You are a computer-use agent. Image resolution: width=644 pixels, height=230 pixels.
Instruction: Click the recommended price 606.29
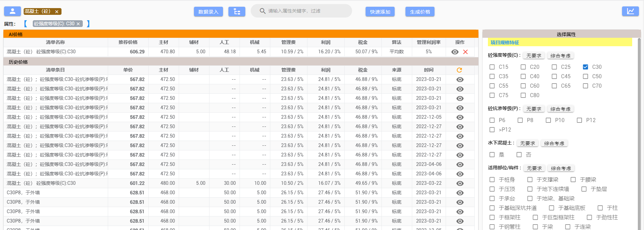point(137,52)
